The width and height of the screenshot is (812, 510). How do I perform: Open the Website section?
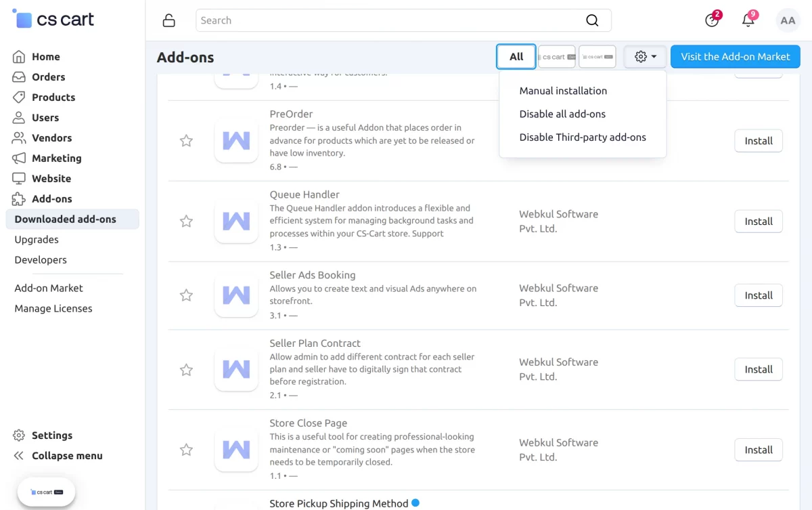tap(51, 179)
